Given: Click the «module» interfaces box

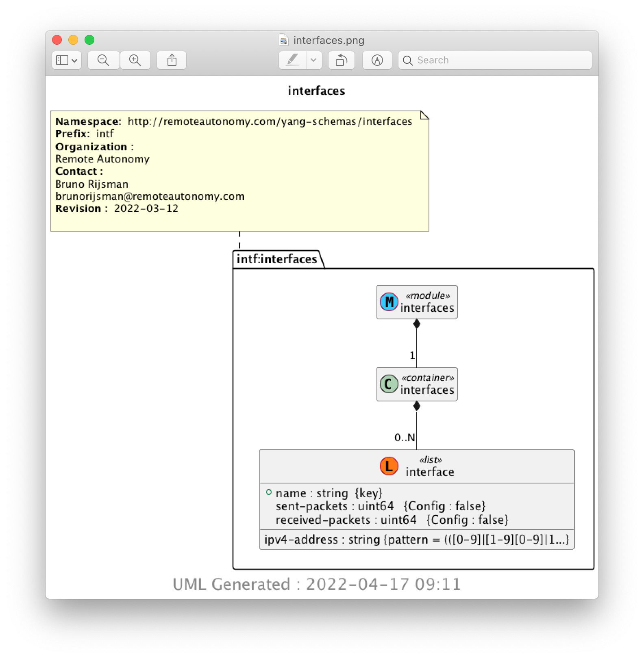Looking at the screenshot, I should click(417, 302).
